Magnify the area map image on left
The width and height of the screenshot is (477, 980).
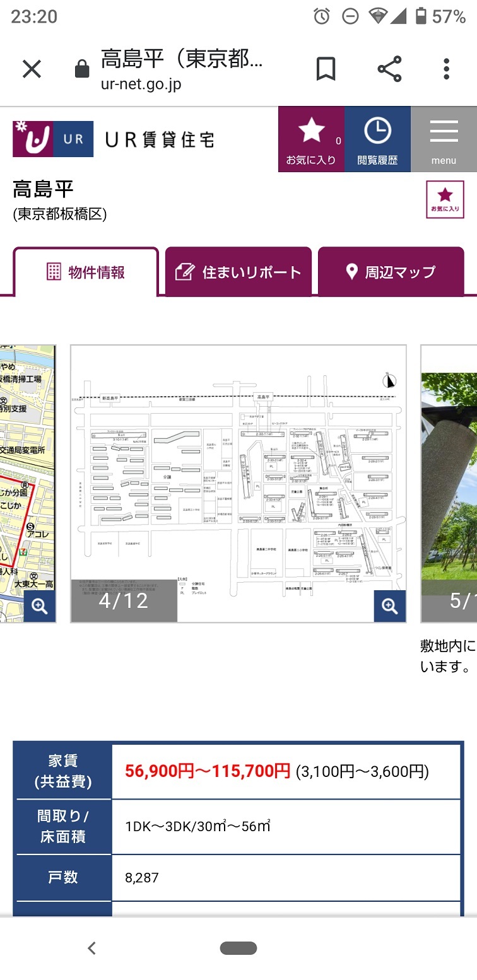40,607
